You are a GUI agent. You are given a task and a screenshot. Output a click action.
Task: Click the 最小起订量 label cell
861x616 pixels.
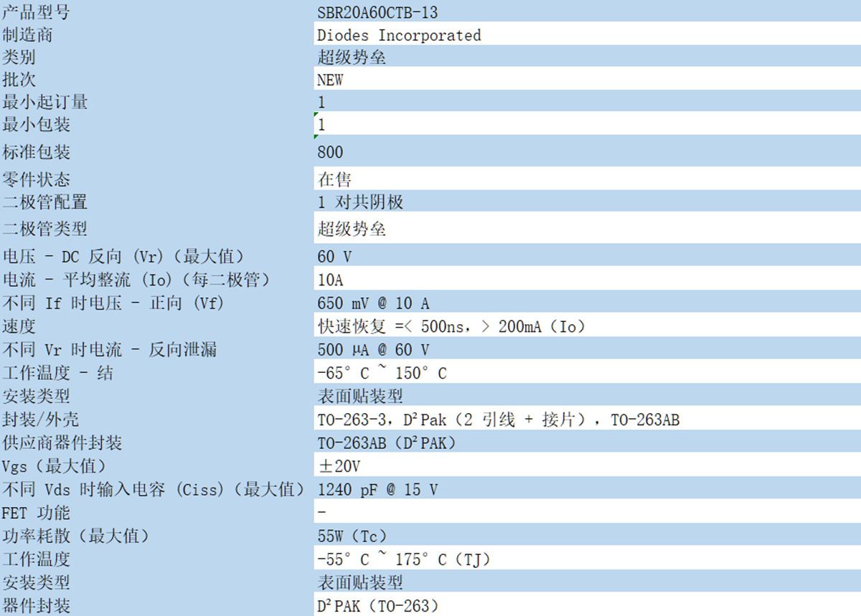coord(44,102)
